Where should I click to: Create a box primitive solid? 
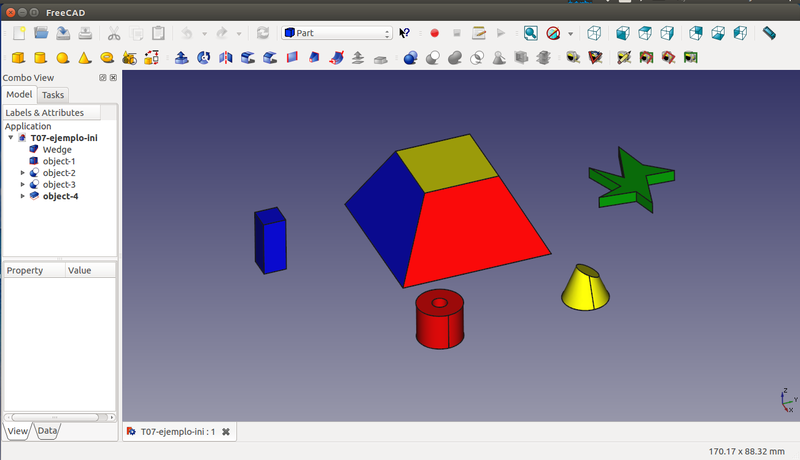coord(18,58)
